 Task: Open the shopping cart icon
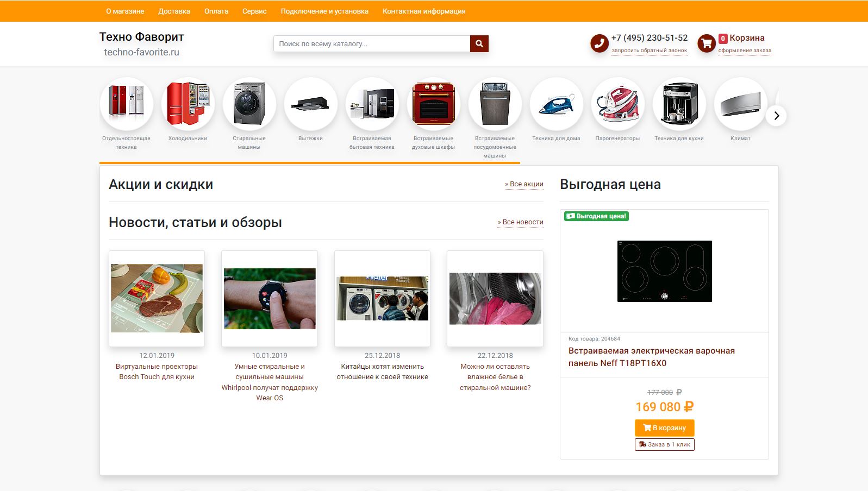point(706,43)
